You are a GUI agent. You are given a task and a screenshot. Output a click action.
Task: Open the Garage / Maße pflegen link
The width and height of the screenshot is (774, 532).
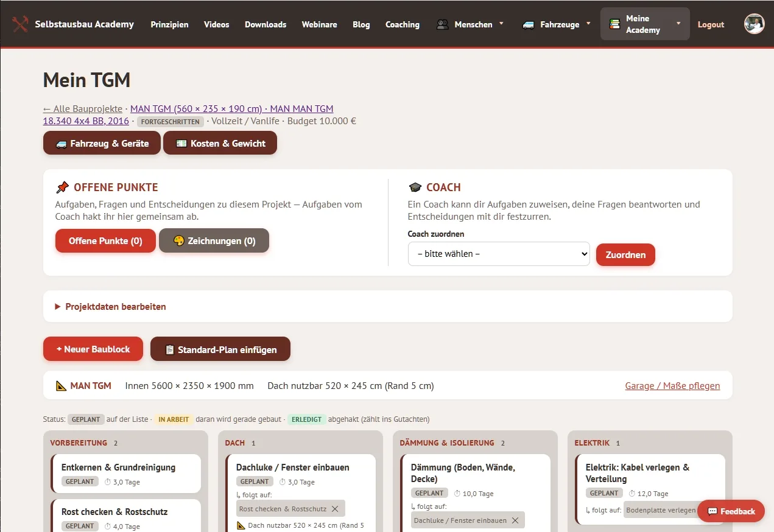point(672,386)
